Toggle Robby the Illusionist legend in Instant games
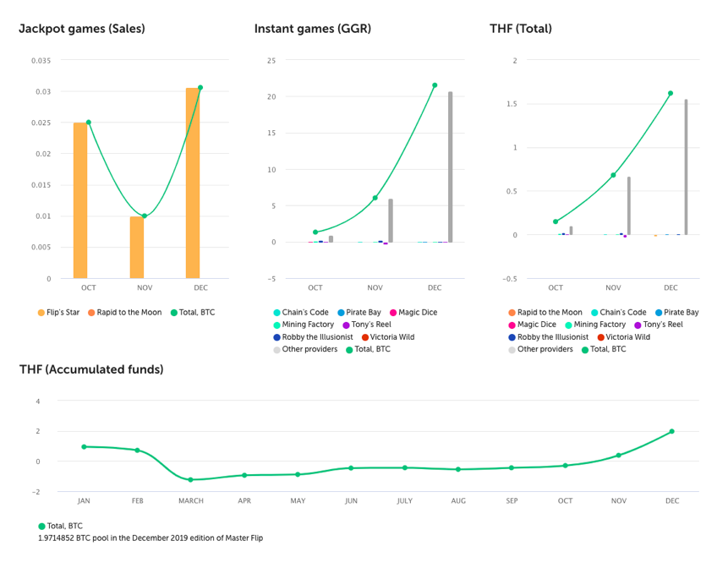 tap(313, 337)
